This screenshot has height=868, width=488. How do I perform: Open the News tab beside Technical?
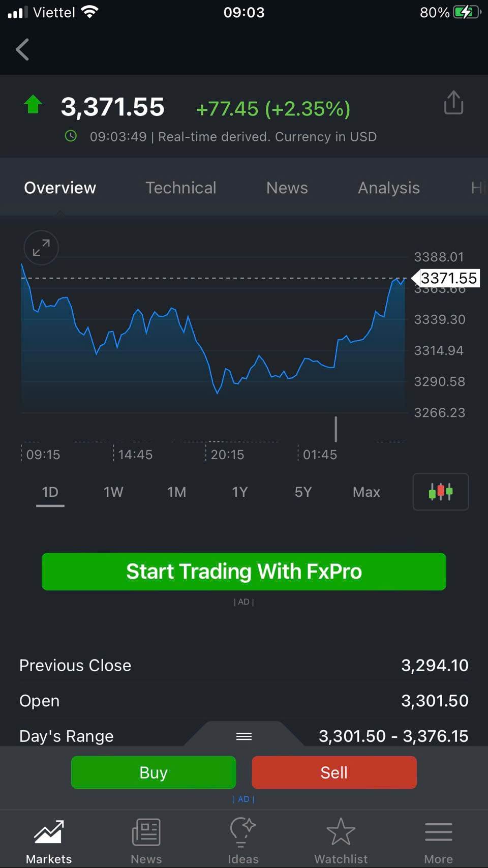[x=287, y=188]
